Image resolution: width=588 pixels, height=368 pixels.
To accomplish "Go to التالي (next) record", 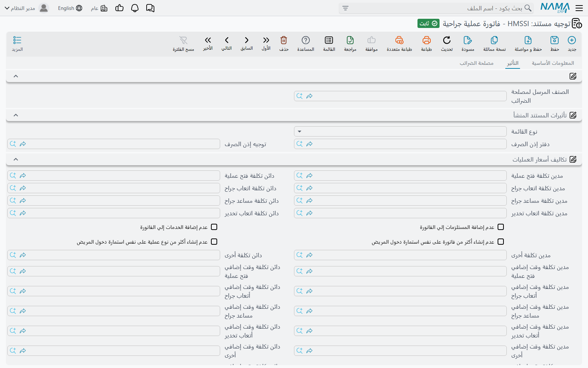I will pyautogui.click(x=227, y=40).
